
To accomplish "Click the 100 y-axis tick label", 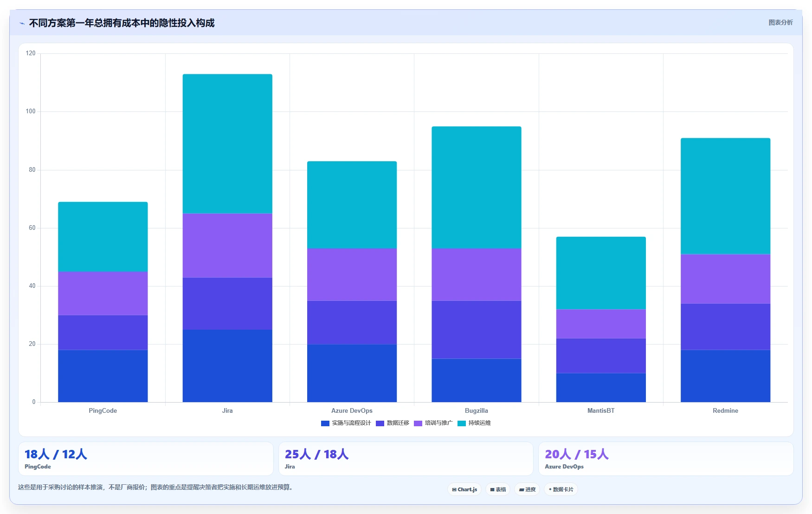I will point(31,111).
